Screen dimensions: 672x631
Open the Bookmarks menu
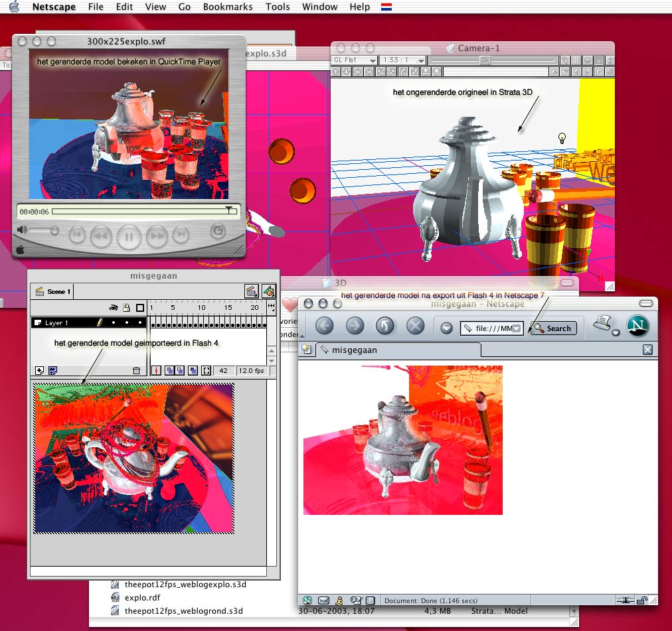pos(228,7)
